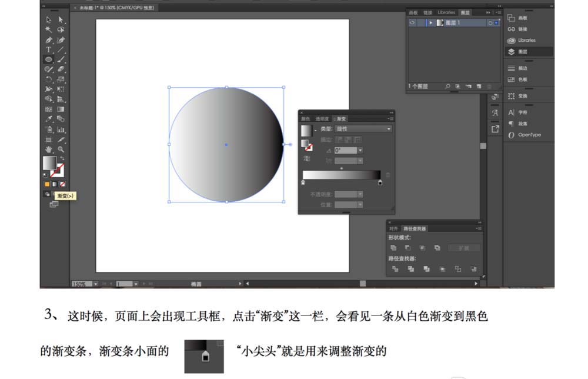Select the white gradient stop
Viewport: 588px width, 379px height.
click(x=303, y=183)
